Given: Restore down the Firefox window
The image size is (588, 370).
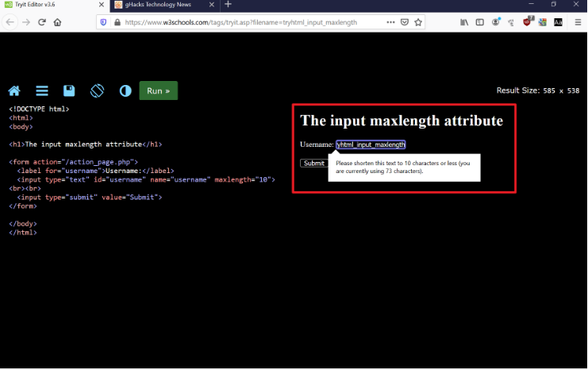Looking at the screenshot, I should tap(554, 4).
